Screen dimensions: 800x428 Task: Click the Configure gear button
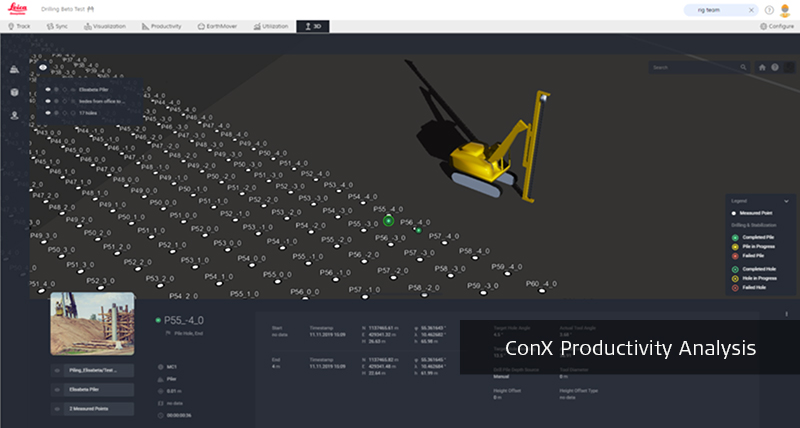[775, 26]
